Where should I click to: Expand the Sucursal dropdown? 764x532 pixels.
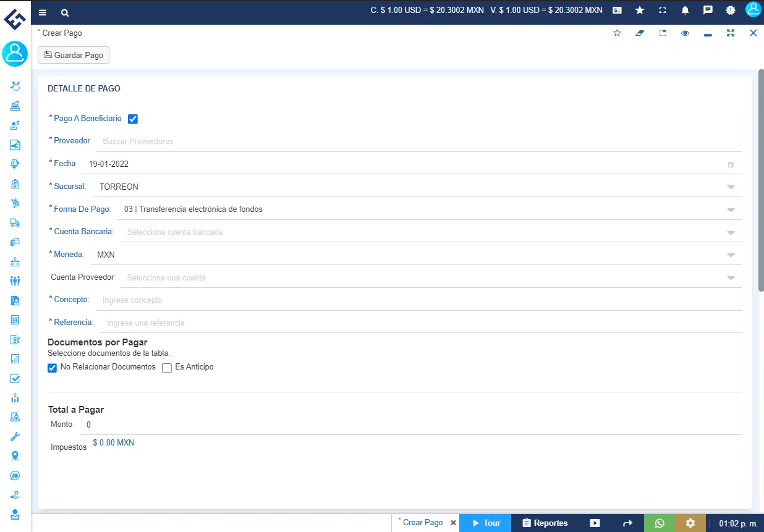click(x=731, y=187)
